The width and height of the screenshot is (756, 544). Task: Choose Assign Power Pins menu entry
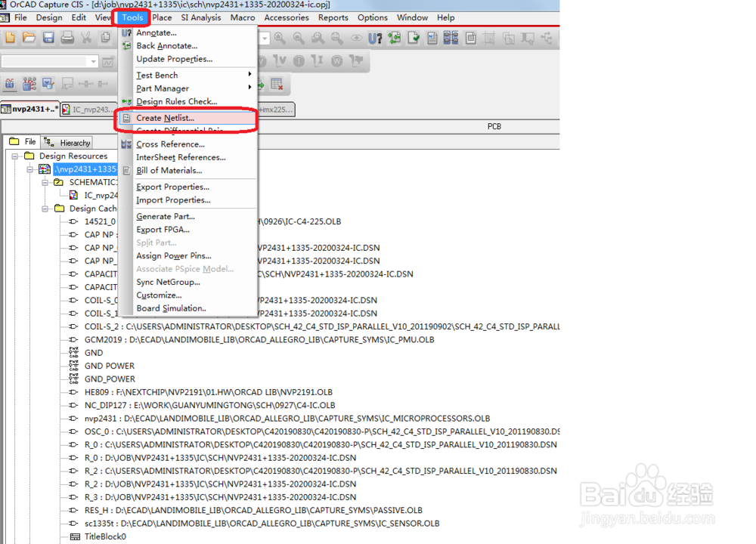[188, 256]
